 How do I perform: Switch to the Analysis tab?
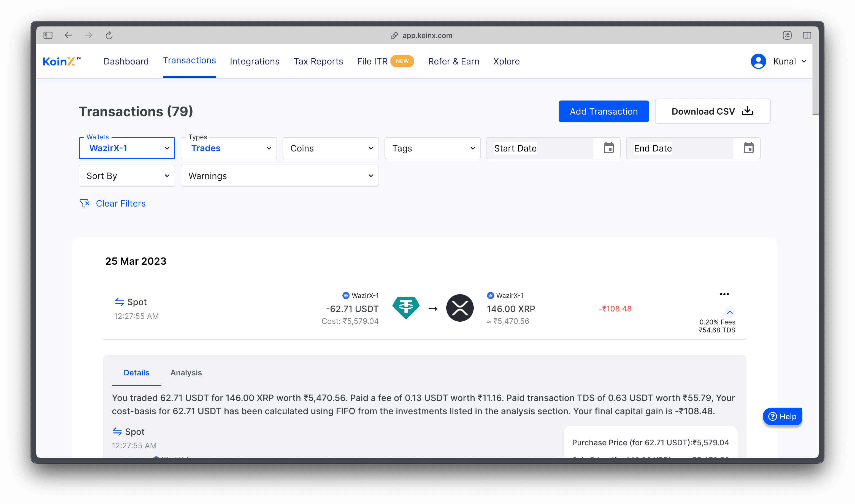(186, 373)
